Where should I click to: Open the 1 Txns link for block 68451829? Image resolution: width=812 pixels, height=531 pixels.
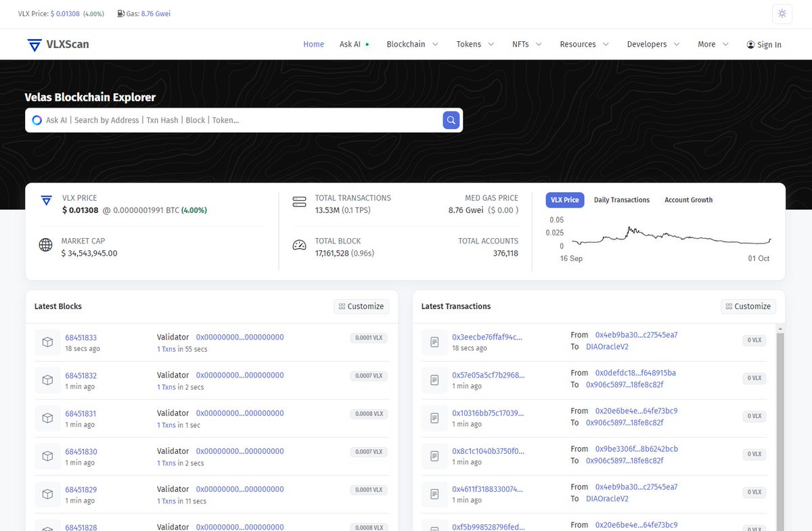click(166, 501)
